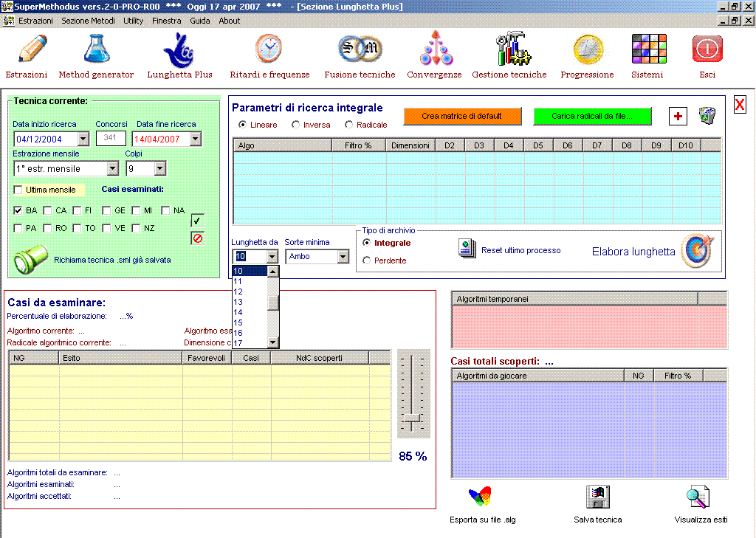Click the application icon in title bar
The width and height of the screenshot is (756, 538).
click(7, 7)
